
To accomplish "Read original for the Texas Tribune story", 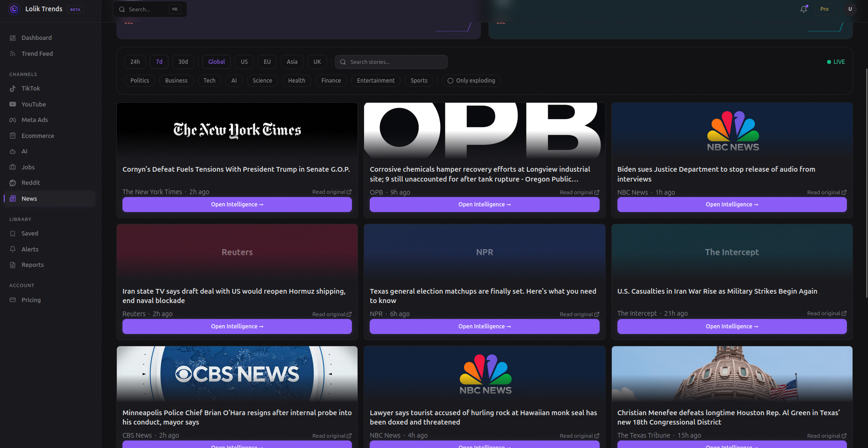I will click(x=827, y=436).
